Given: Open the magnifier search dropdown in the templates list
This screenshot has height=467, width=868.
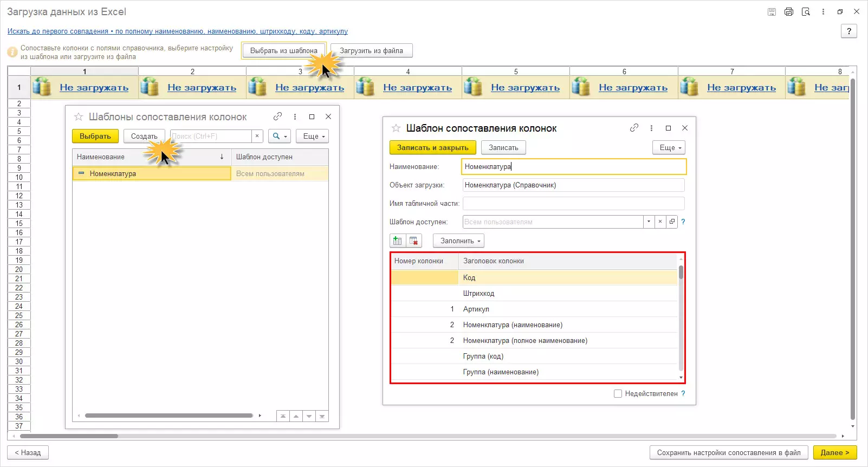Looking at the screenshot, I should [x=280, y=136].
